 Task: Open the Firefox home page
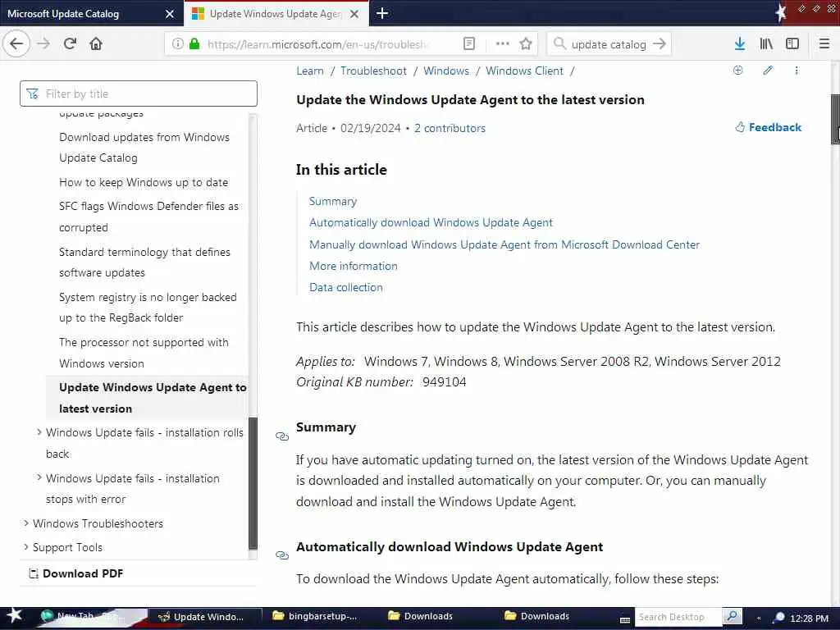tap(96, 44)
